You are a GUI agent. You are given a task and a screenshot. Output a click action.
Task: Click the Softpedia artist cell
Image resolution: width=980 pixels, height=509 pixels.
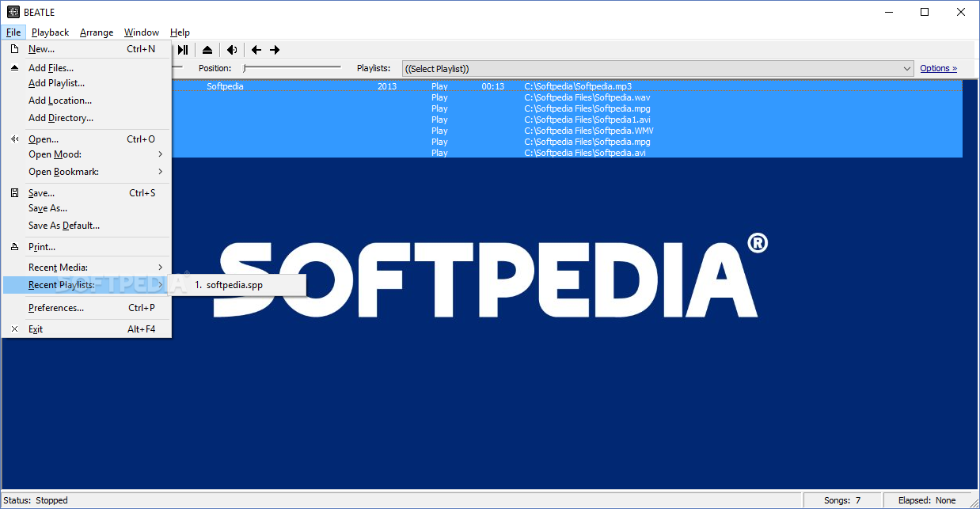click(x=225, y=86)
